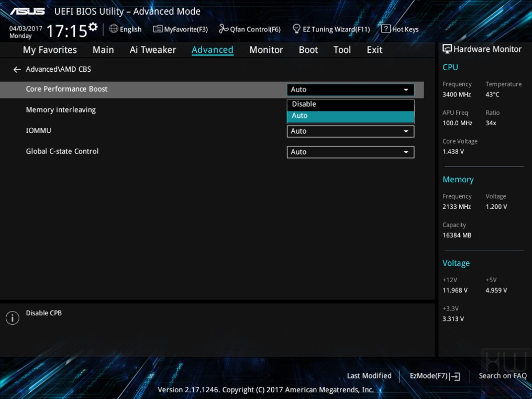The height and width of the screenshot is (399, 532).
Task: Click the Version 2.17.1246 copyright text
Action: 265,390
